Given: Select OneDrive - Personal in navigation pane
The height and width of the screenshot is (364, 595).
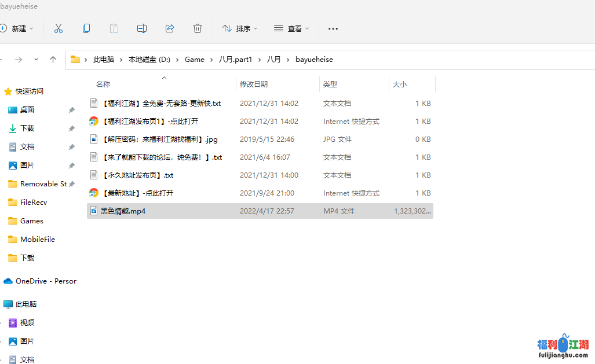Looking at the screenshot, I should 45,281.
